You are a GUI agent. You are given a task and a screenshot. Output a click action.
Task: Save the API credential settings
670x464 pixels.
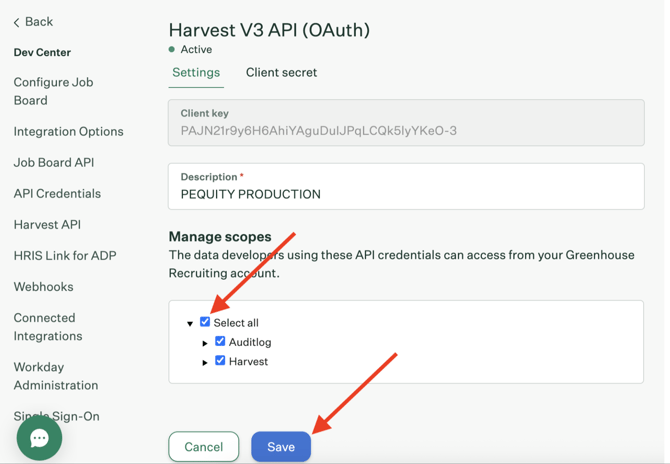(x=281, y=446)
